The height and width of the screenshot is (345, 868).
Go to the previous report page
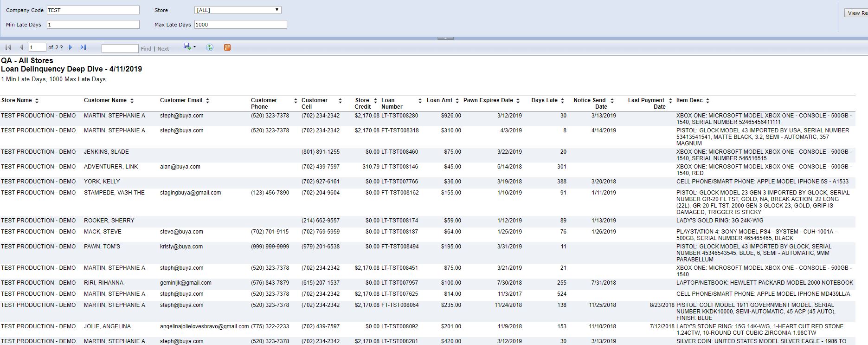[x=21, y=47]
